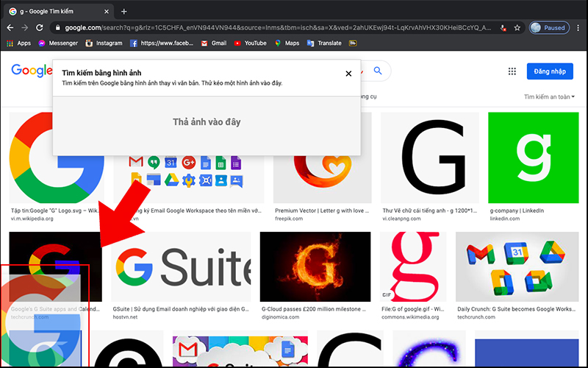Click the 'commons.wikimedia.org' source link
This screenshot has width=588, height=368.
410,317
